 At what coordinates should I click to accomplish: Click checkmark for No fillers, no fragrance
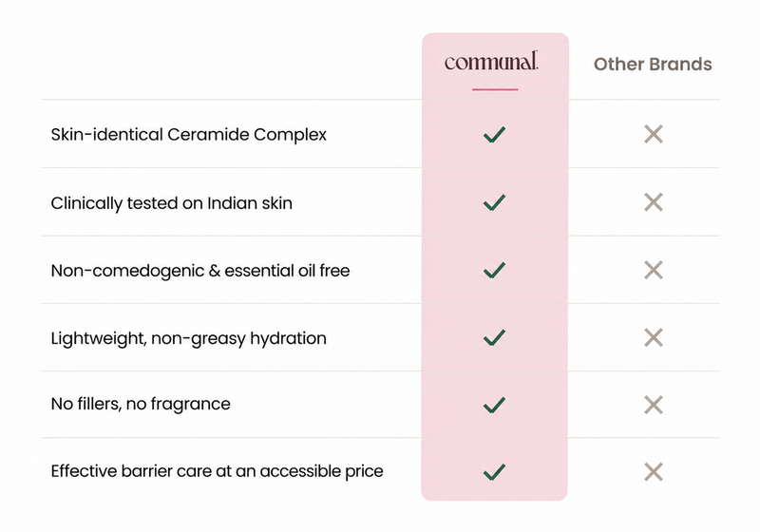tap(494, 405)
